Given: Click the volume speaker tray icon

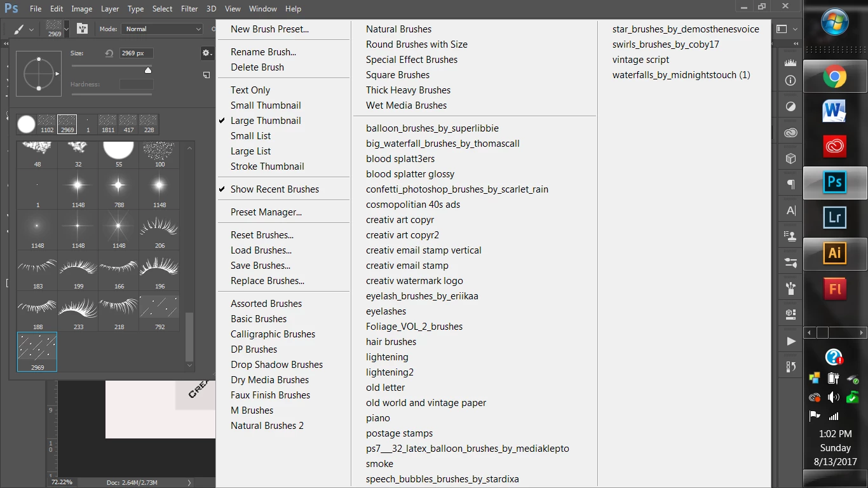Looking at the screenshot, I should pyautogui.click(x=833, y=398).
